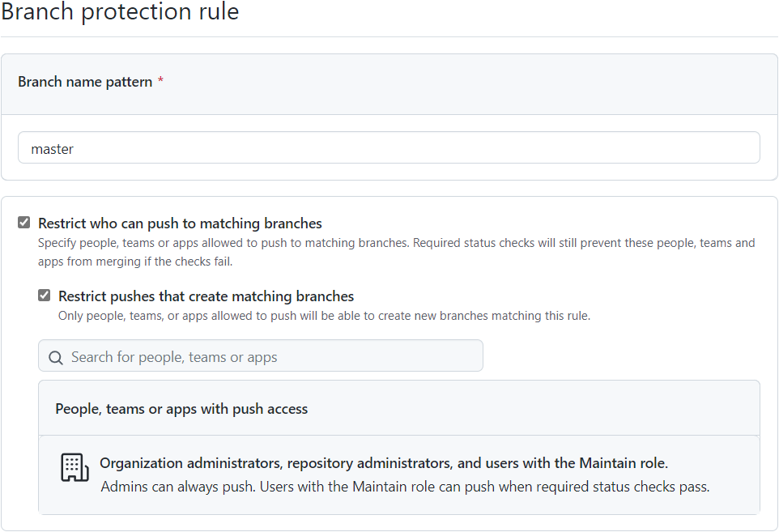Image resolution: width=779 pixels, height=532 pixels.
Task: Click the People, teams or apps header
Action: pos(181,409)
